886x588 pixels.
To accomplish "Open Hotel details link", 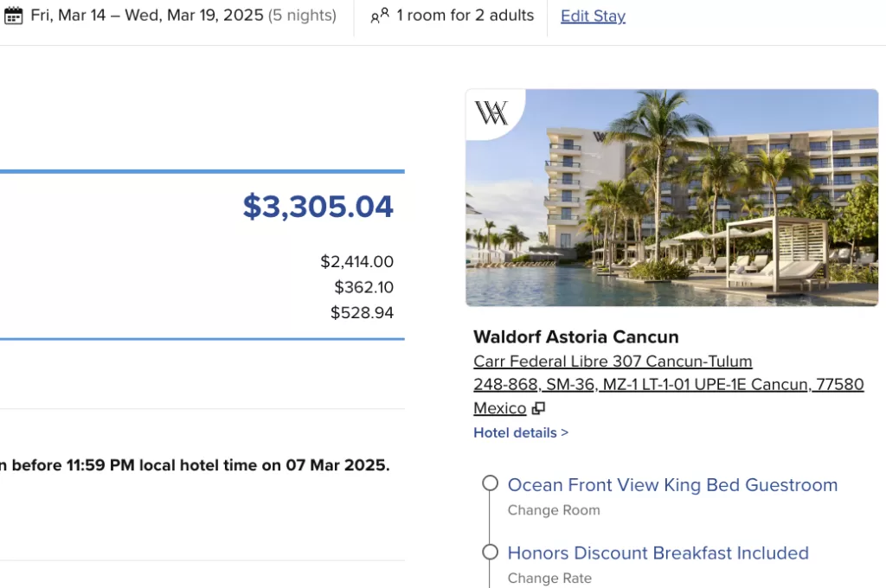I will pyautogui.click(x=521, y=432).
